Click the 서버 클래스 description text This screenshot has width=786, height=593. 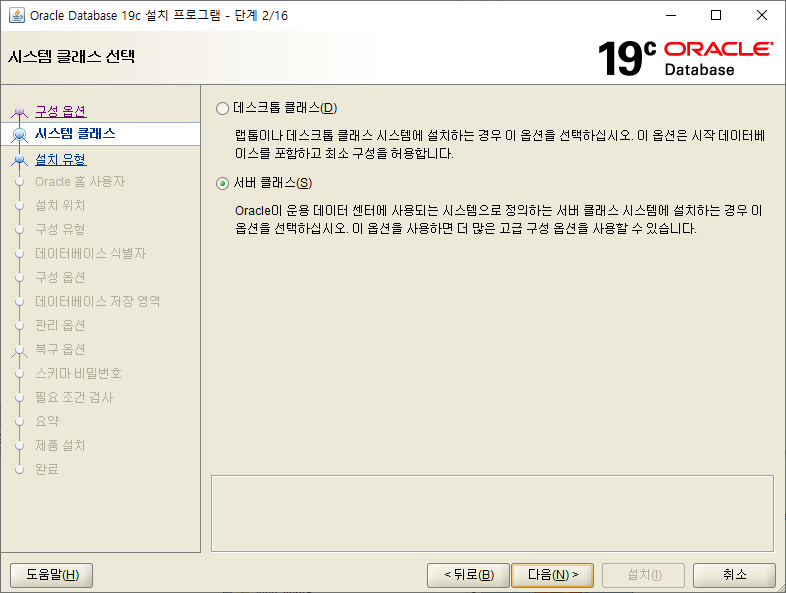[499, 220]
